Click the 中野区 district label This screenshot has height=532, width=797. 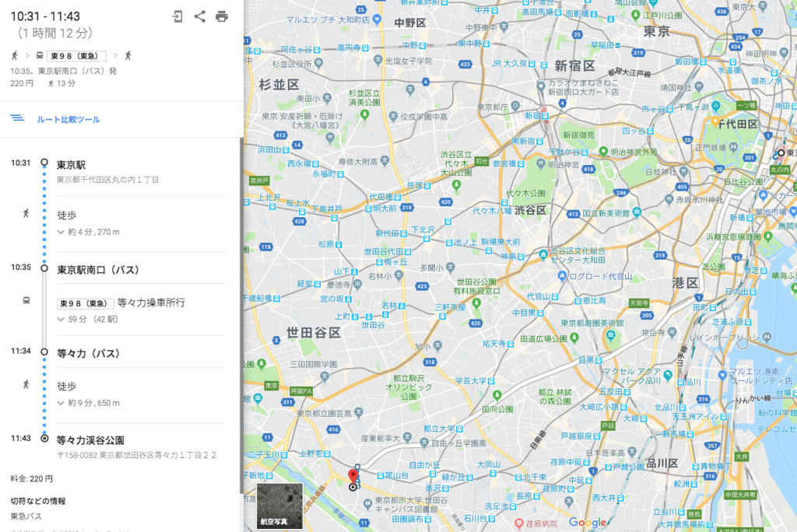click(410, 23)
